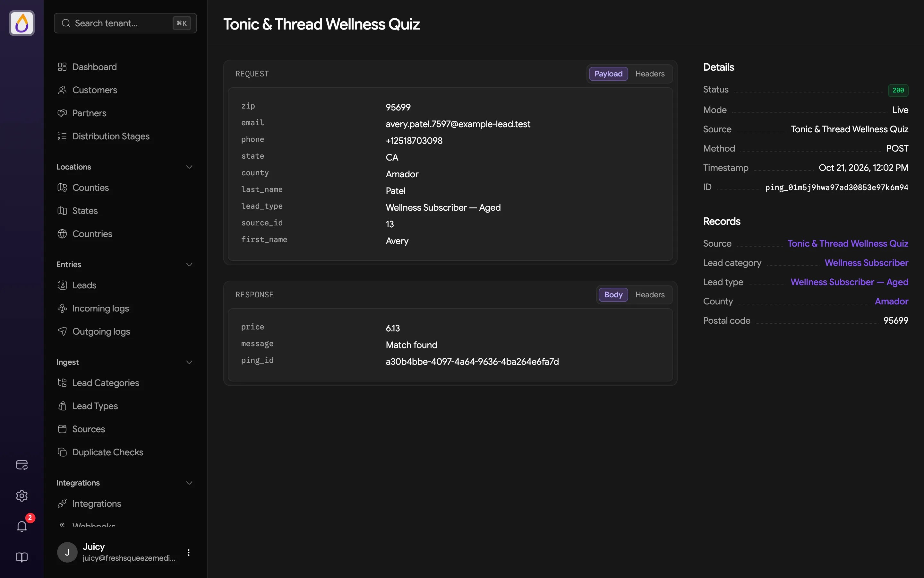The image size is (924, 578).
Task: Click the States map icon
Action: click(62, 211)
